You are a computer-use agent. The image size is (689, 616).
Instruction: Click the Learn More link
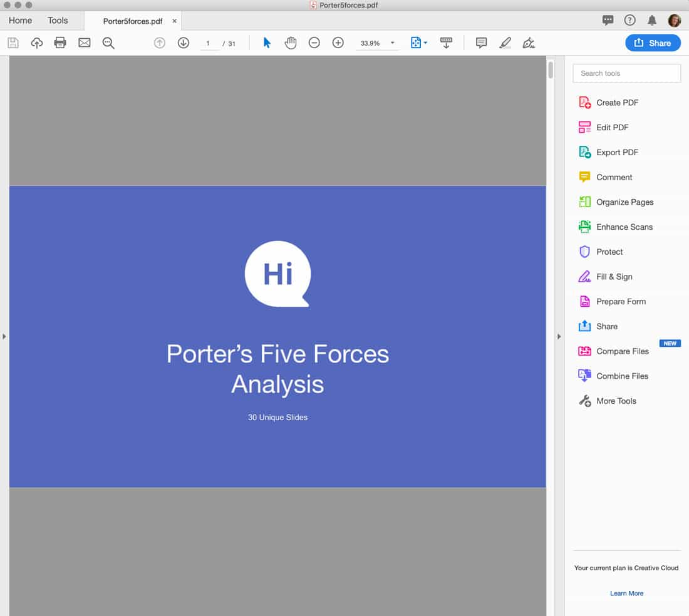point(626,593)
